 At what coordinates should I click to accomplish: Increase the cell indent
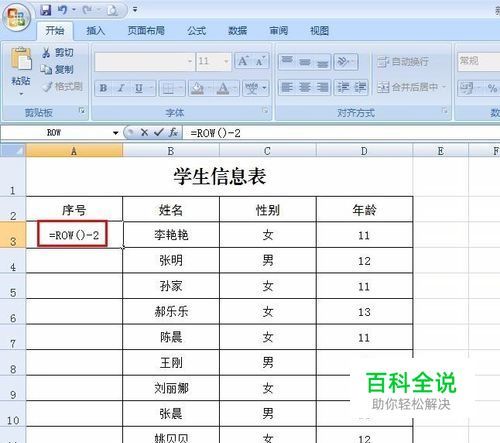[x=360, y=88]
